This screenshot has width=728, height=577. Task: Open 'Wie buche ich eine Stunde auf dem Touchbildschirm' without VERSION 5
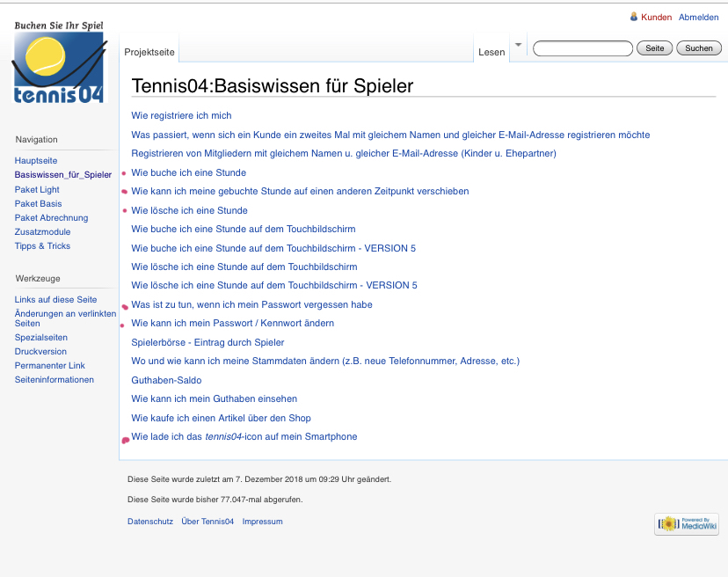(x=244, y=229)
